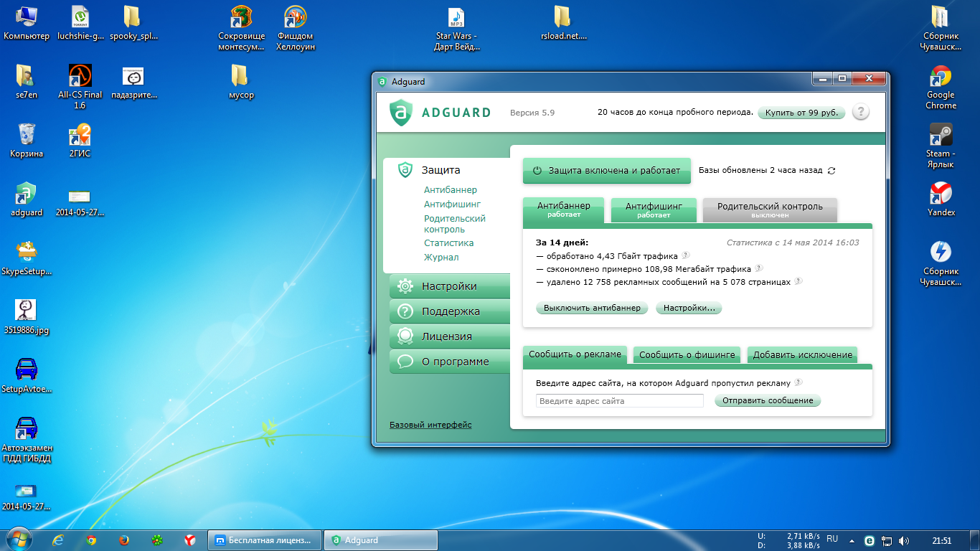The image size is (980, 551).
Task: Open the Статистика link in the sidebar
Action: tap(449, 243)
